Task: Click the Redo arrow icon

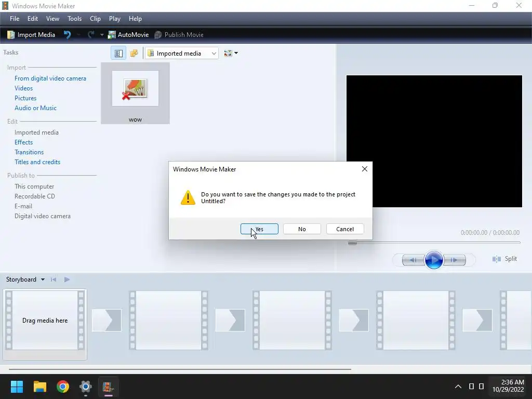Action: pos(91,35)
